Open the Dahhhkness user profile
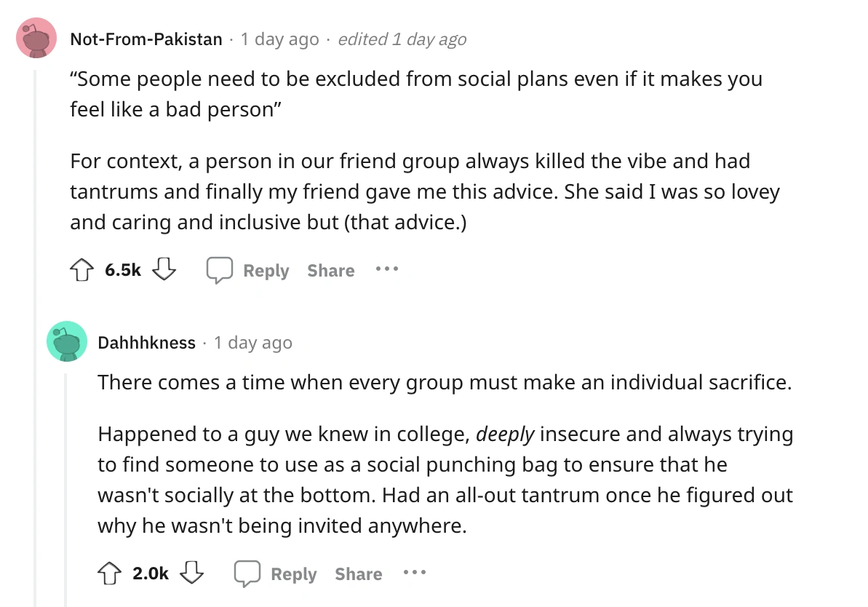The image size is (868, 607). point(147,343)
